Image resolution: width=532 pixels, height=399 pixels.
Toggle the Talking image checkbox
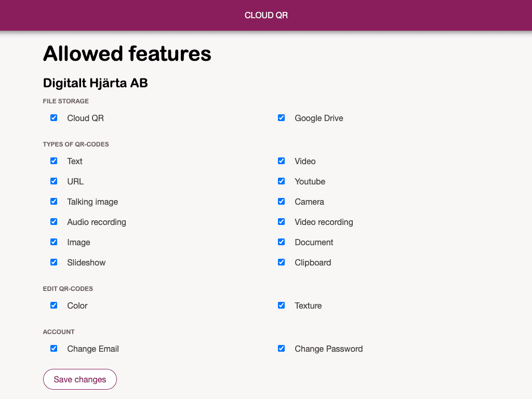coord(54,201)
